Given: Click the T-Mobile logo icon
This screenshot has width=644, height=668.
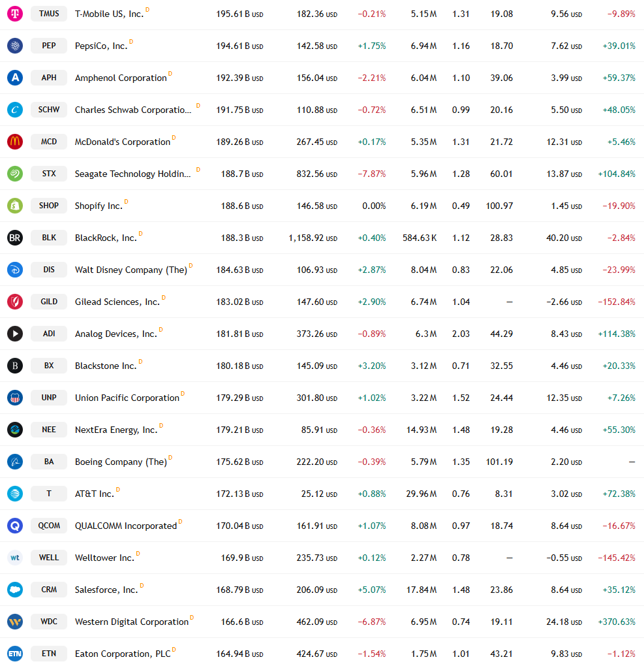Looking at the screenshot, I should (x=15, y=14).
